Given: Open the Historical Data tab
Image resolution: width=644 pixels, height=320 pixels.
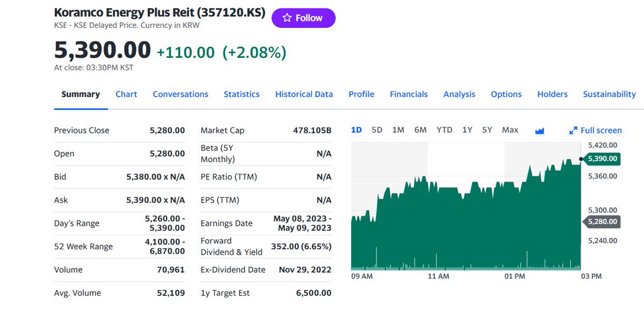Looking at the screenshot, I should click(304, 94).
